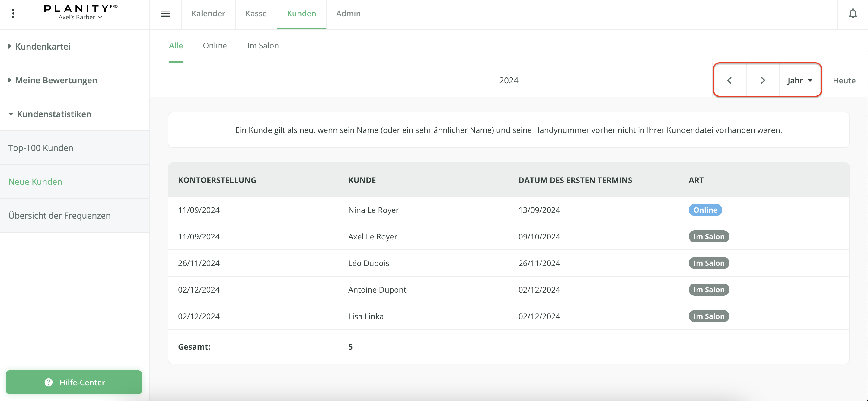Click the Nina Le Royer customer row
The image size is (868, 401).
[x=373, y=210]
